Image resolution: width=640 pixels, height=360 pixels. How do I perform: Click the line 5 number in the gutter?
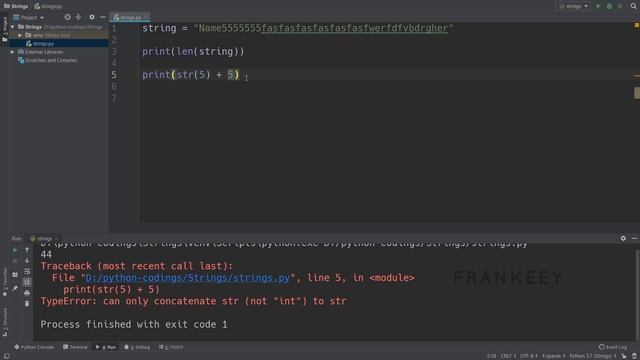click(114, 75)
